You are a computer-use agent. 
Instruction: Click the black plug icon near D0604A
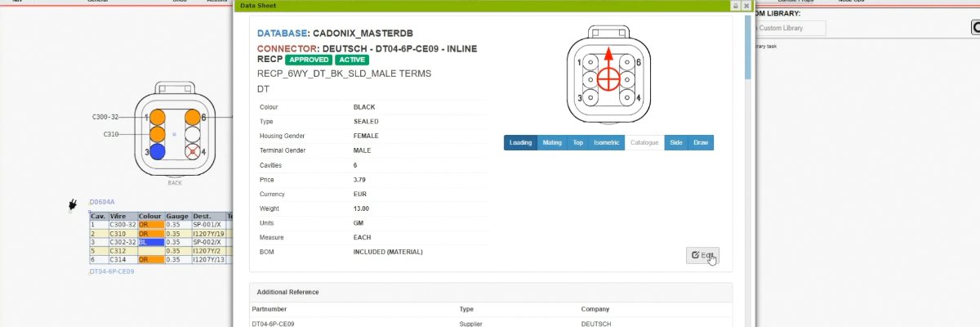click(x=73, y=203)
